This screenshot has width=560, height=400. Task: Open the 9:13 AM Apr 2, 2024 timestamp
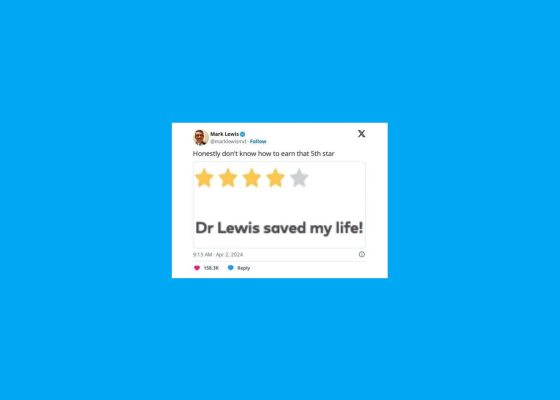point(218,255)
